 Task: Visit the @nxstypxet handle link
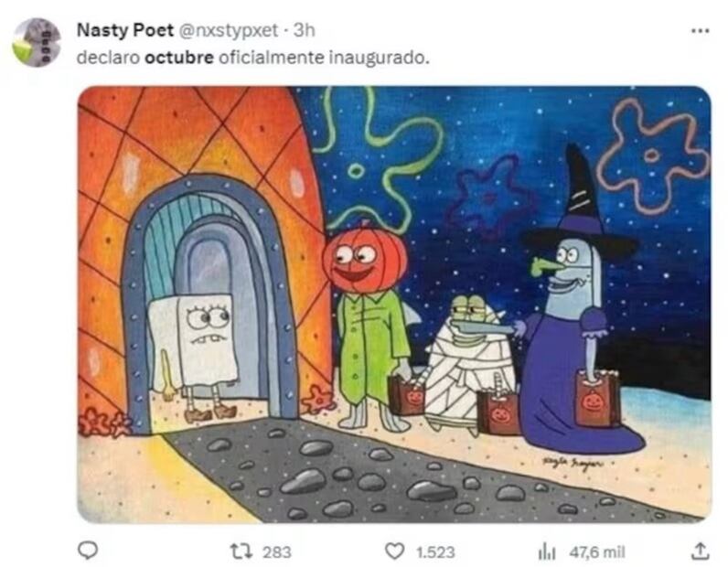click(228, 31)
